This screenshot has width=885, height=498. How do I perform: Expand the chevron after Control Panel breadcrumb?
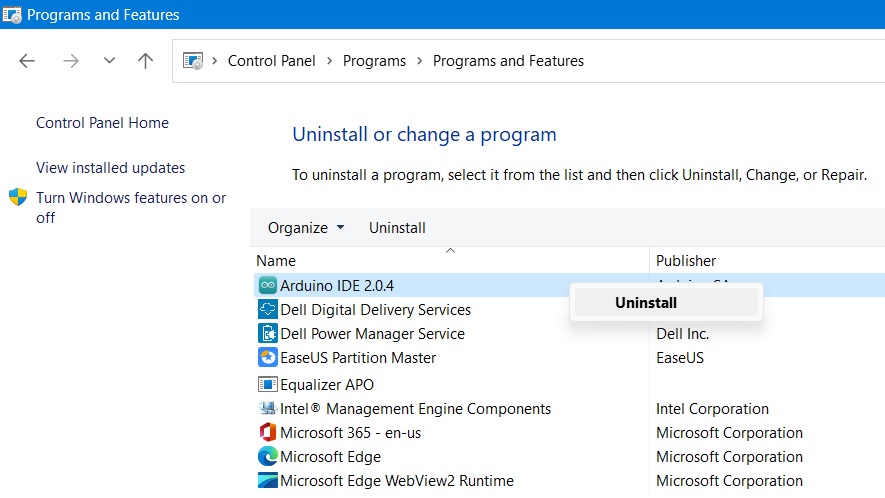(330, 60)
